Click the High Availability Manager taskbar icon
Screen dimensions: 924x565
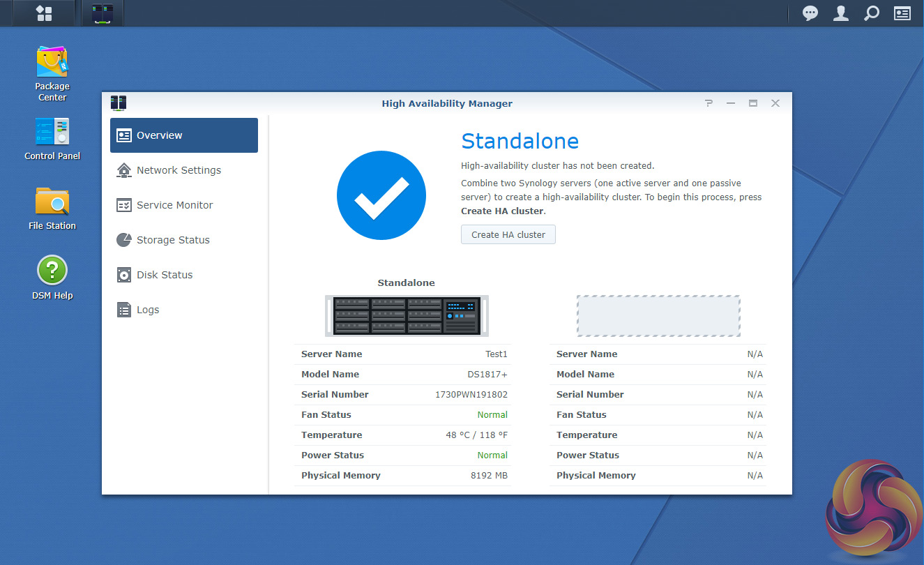(x=103, y=13)
